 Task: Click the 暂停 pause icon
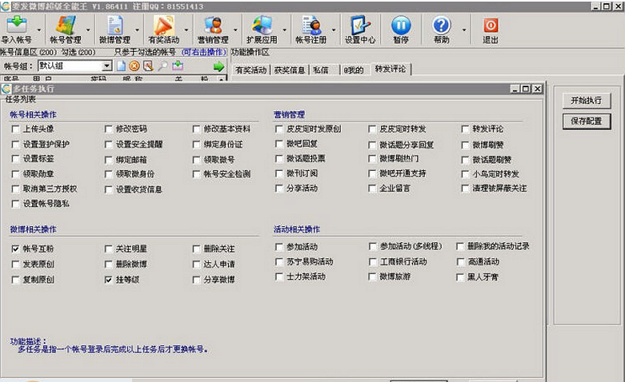point(401,25)
